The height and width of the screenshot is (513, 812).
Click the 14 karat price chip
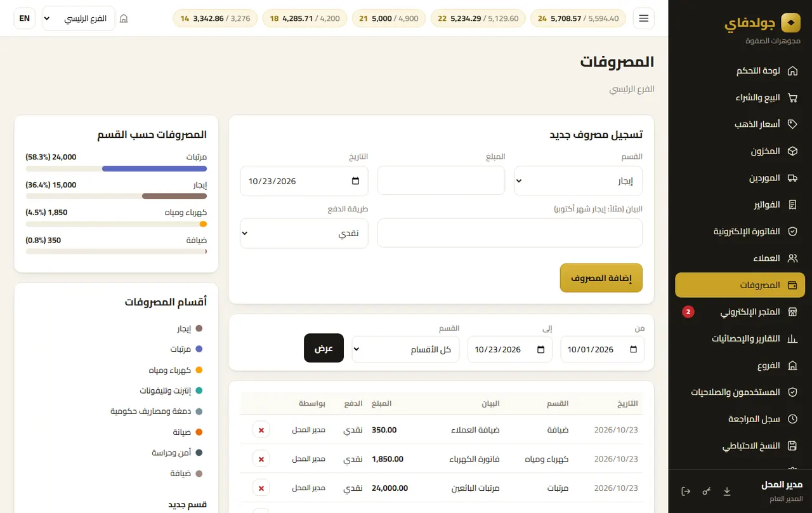215,18
